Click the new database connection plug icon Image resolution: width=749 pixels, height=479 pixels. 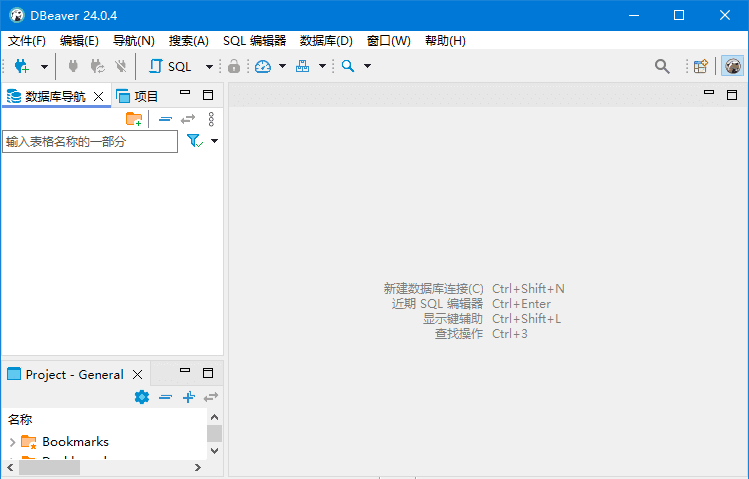[21, 66]
